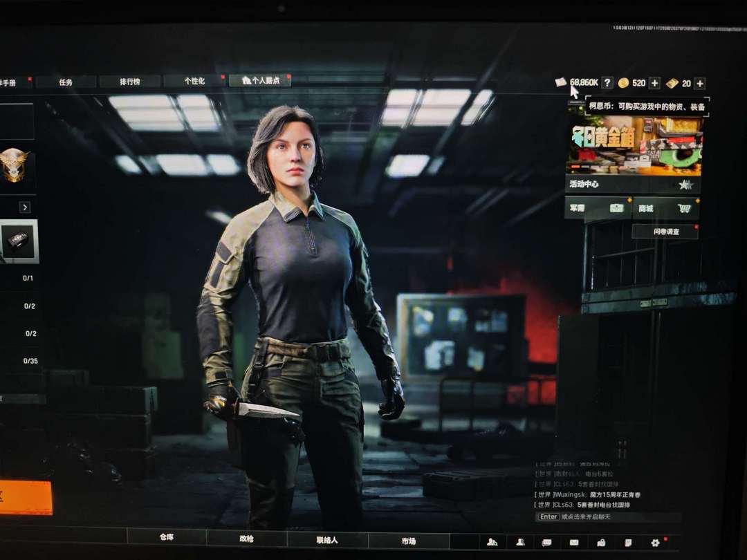Open the settings gear icon
Image resolution: width=747 pixels, height=560 pixels.
(x=655, y=543)
